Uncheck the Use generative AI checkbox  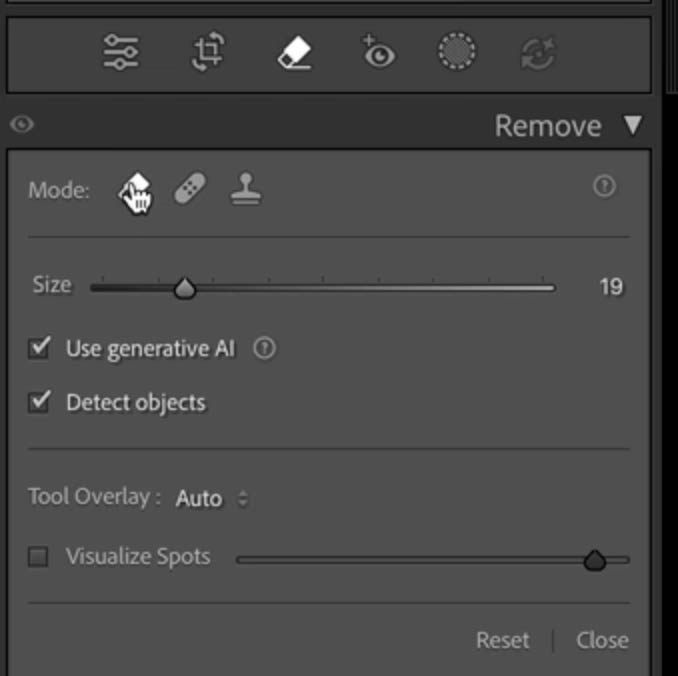(40, 348)
